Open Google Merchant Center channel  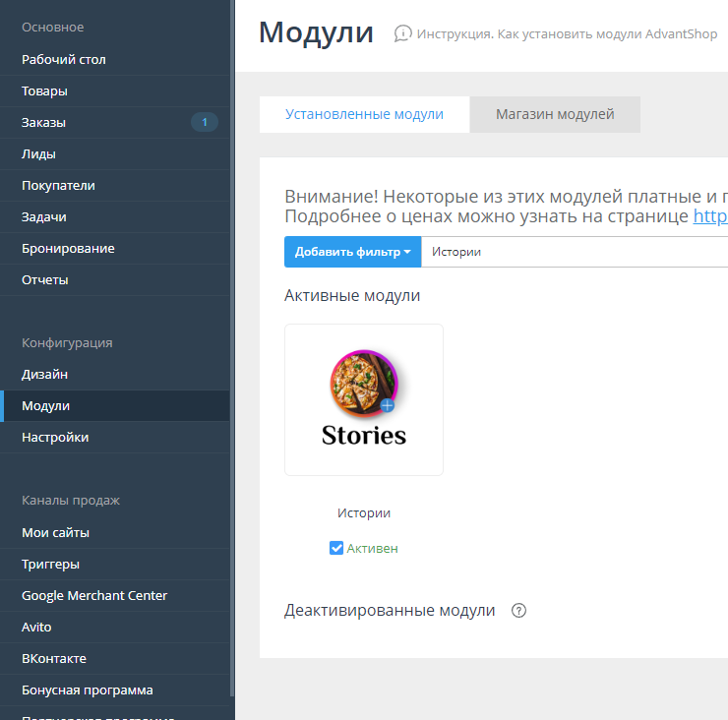click(94, 596)
